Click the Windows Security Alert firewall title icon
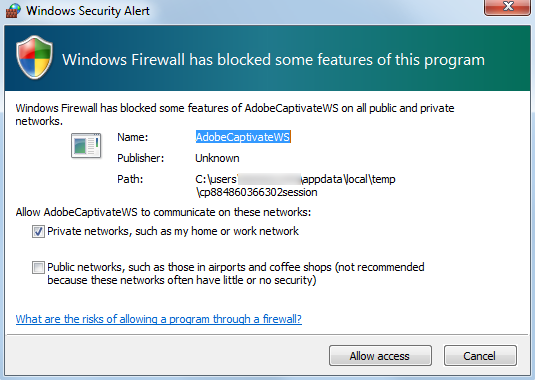Viewport: 535px width, 380px height. pos(13,11)
